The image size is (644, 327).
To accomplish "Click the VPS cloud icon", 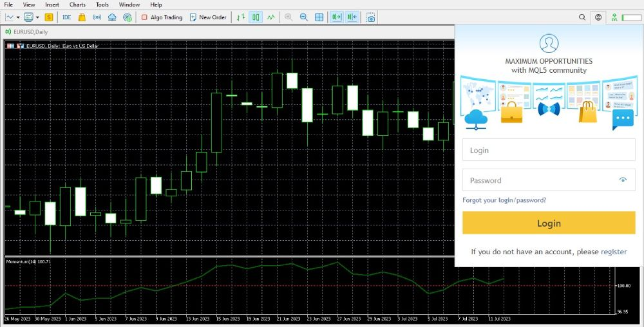I will tap(112, 17).
